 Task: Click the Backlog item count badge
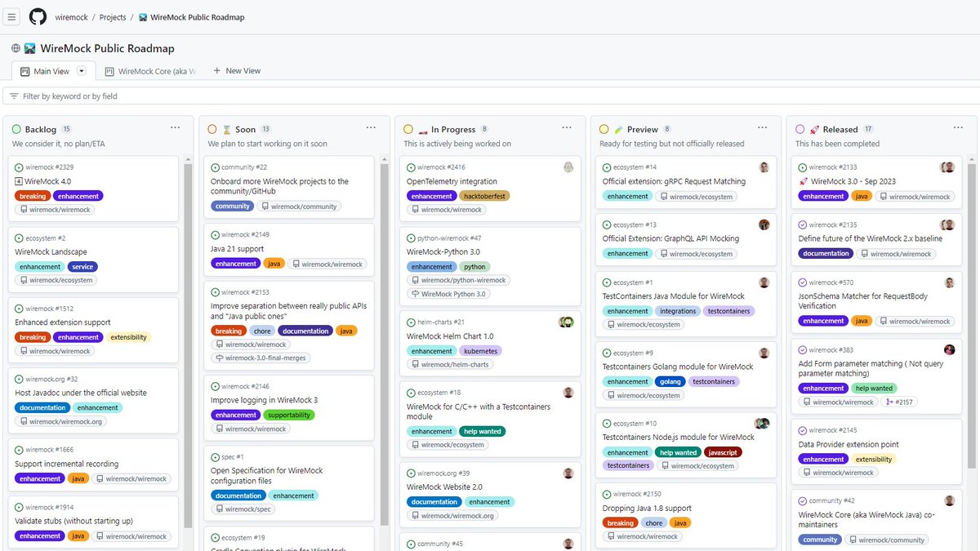coord(67,129)
